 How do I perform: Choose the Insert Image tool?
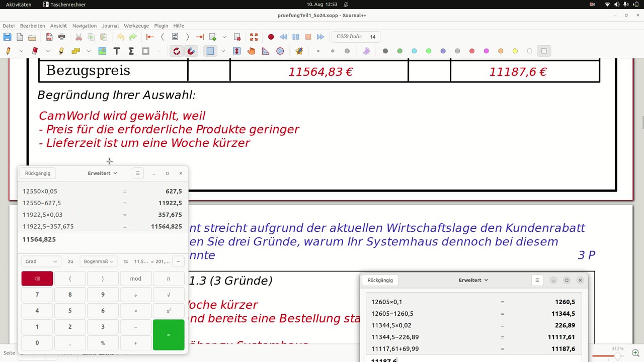click(102, 51)
